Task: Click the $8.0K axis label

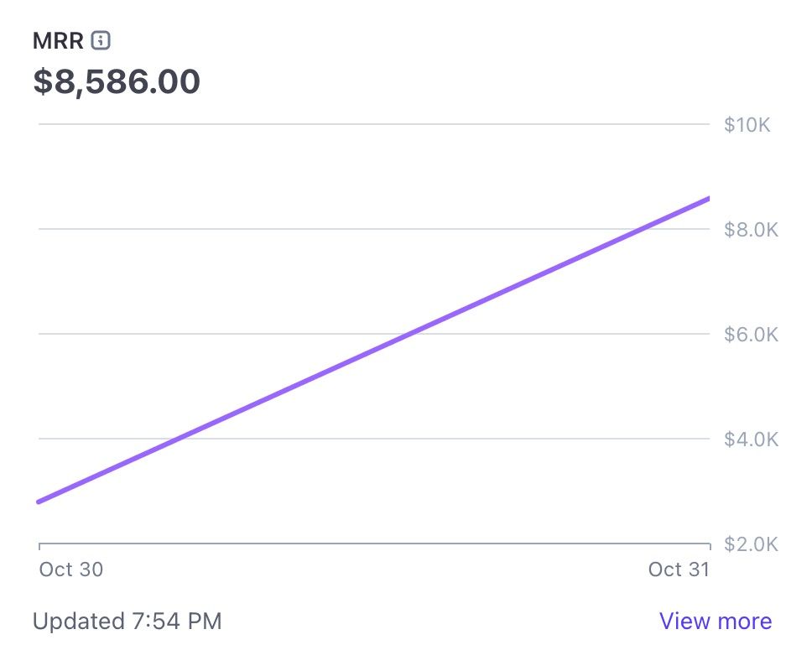Action: (751, 230)
